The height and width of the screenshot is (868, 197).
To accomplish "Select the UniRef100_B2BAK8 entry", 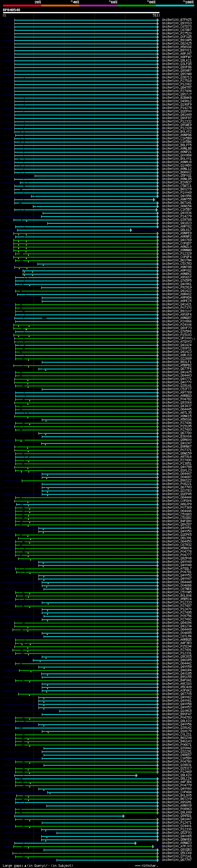I will pyautogui.click(x=177, y=98).
